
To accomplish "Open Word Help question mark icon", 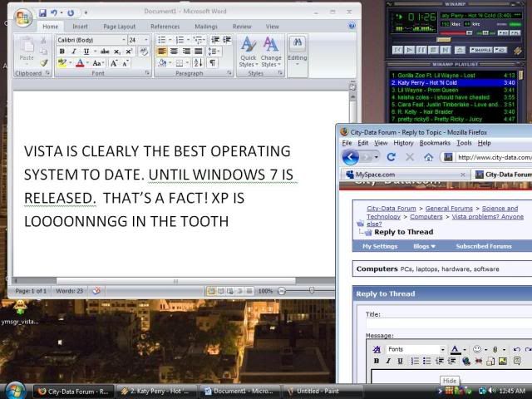I will [x=352, y=26].
